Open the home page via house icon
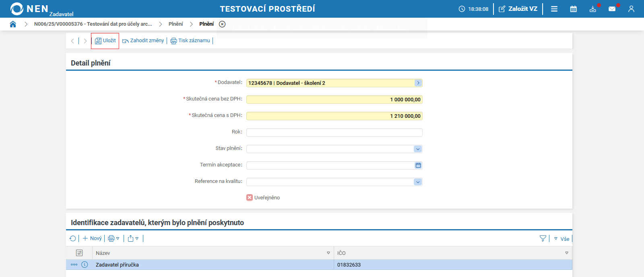 (x=13, y=24)
